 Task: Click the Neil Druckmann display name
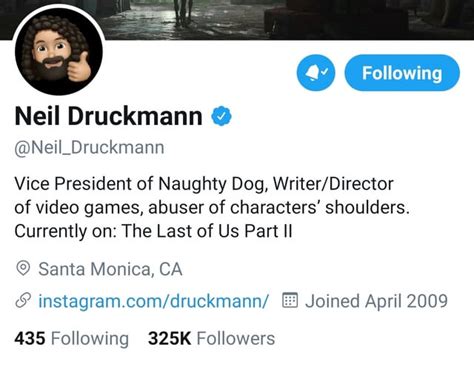(x=109, y=116)
